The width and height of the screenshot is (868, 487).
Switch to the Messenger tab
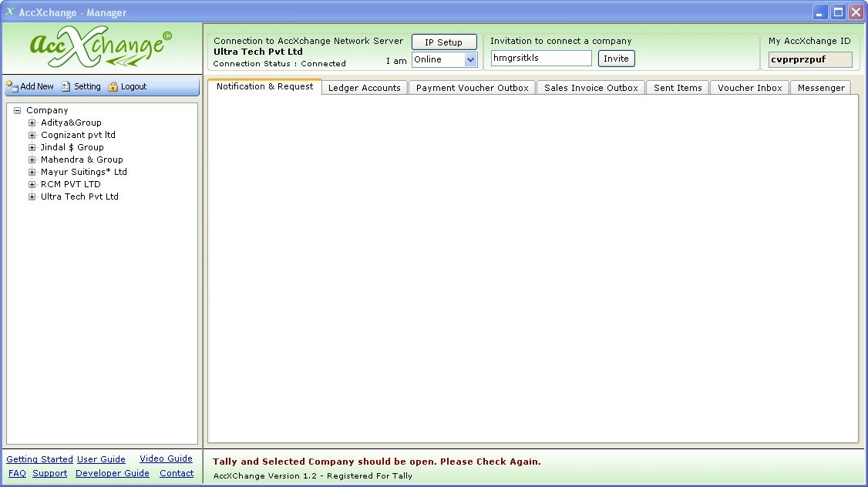coord(821,87)
